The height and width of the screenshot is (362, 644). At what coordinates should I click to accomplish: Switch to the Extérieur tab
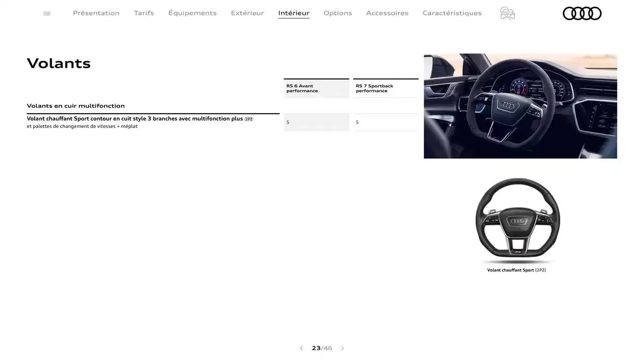pyautogui.click(x=248, y=12)
